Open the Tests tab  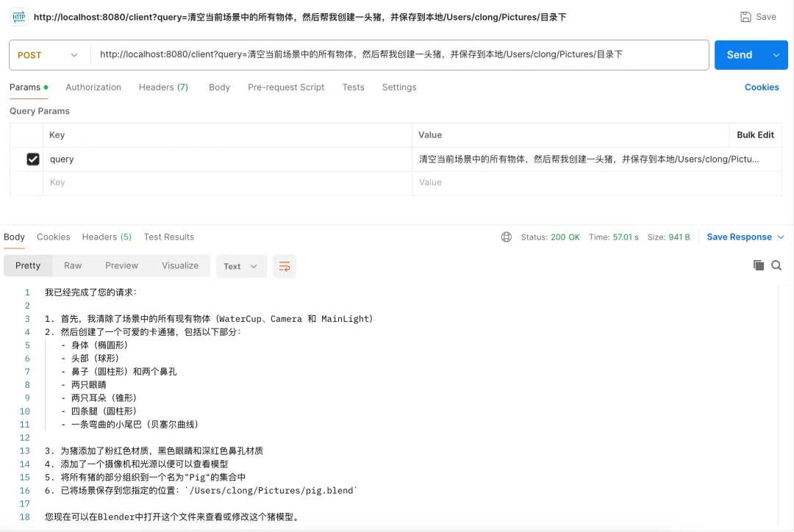point(353,87)
